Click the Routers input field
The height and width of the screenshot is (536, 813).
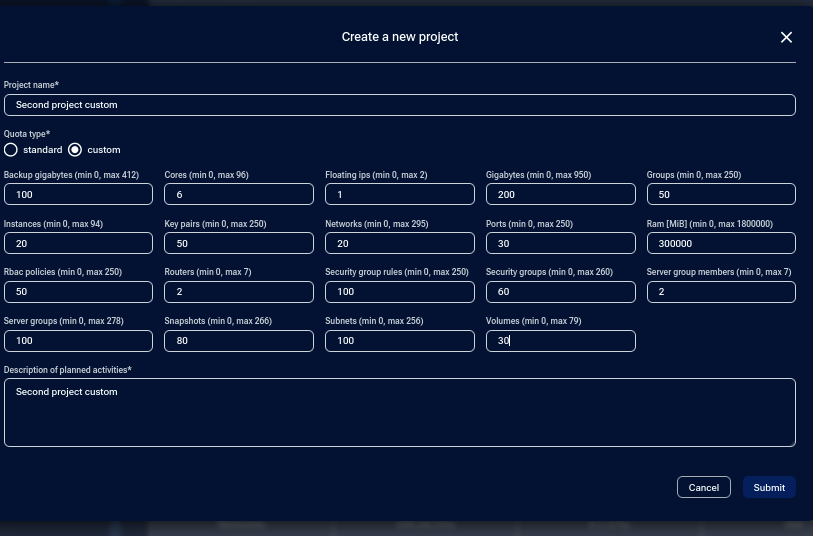(239, 292)
